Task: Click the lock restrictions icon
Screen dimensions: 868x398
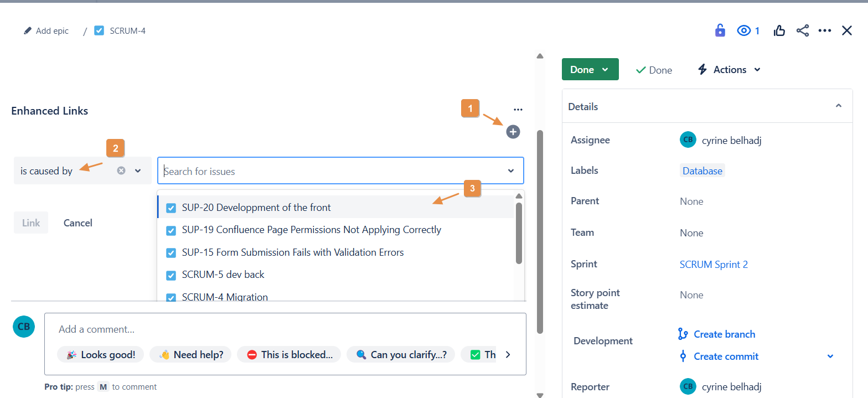Action: 720,30
